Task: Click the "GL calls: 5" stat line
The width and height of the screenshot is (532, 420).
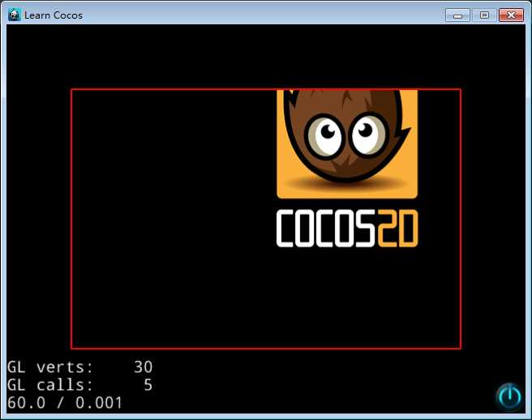Action: click(80, 384)
